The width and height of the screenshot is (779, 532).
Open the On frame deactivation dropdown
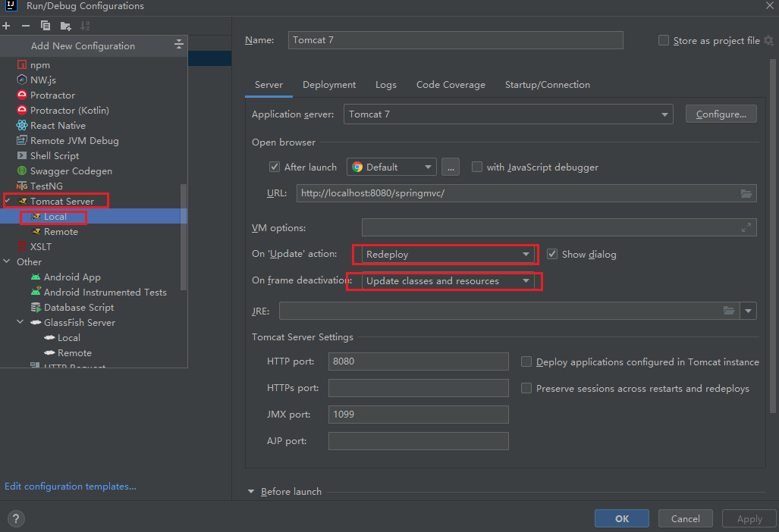448,281
